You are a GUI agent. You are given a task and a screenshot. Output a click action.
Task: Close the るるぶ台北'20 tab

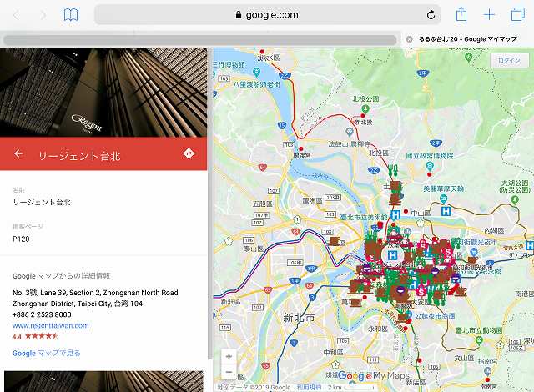[410, 39]
